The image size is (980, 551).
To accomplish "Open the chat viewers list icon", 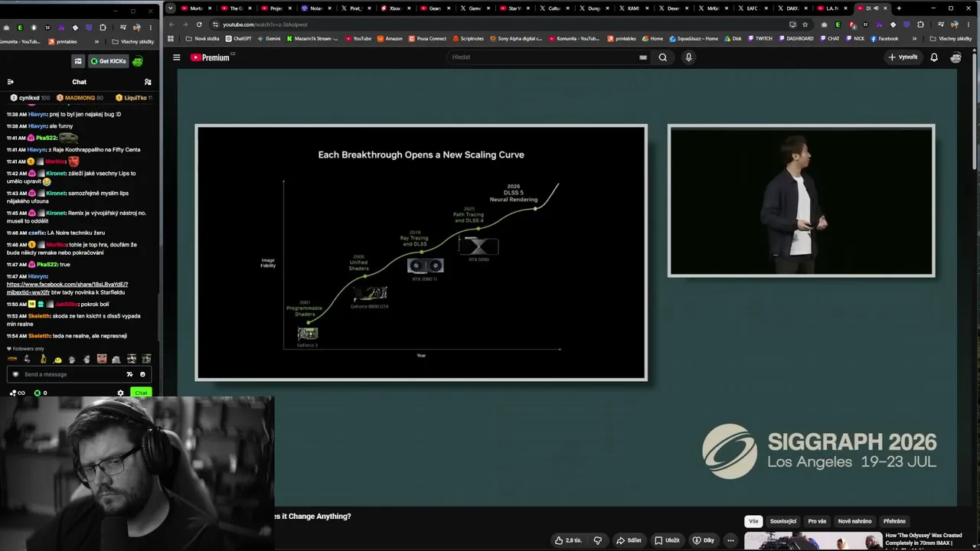I will point(148,82).
